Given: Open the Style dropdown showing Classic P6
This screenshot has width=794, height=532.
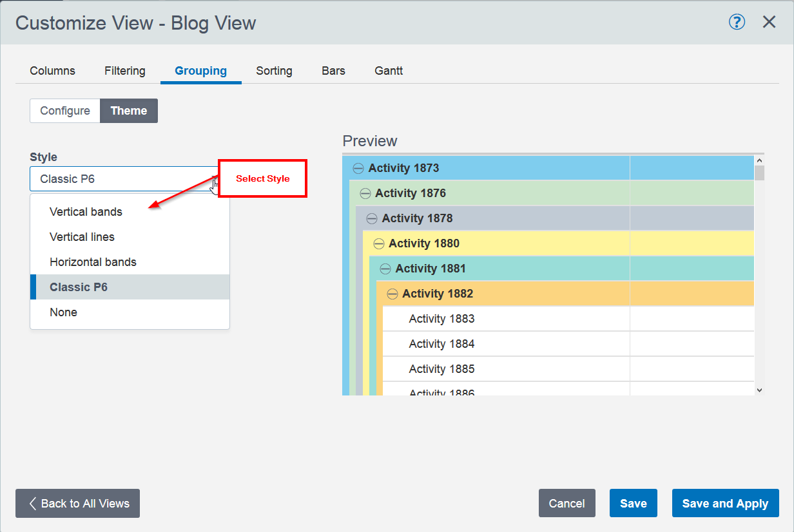Looking at the screenshot, I should pos(126,179).
